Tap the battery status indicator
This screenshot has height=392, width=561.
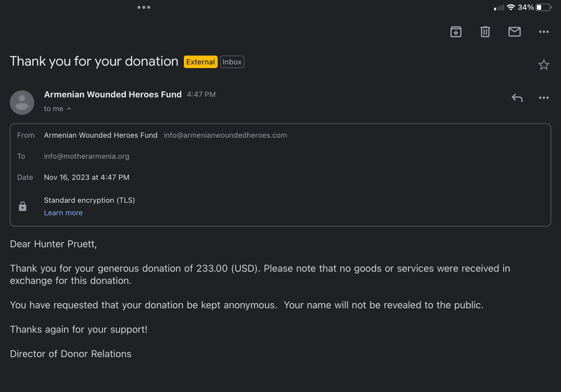click(x=543, y=7)
